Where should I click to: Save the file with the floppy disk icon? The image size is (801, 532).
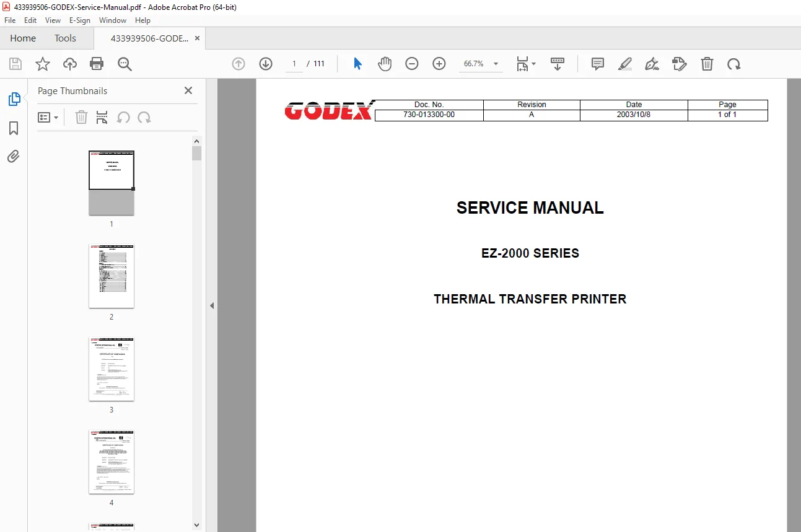[15, 64]
